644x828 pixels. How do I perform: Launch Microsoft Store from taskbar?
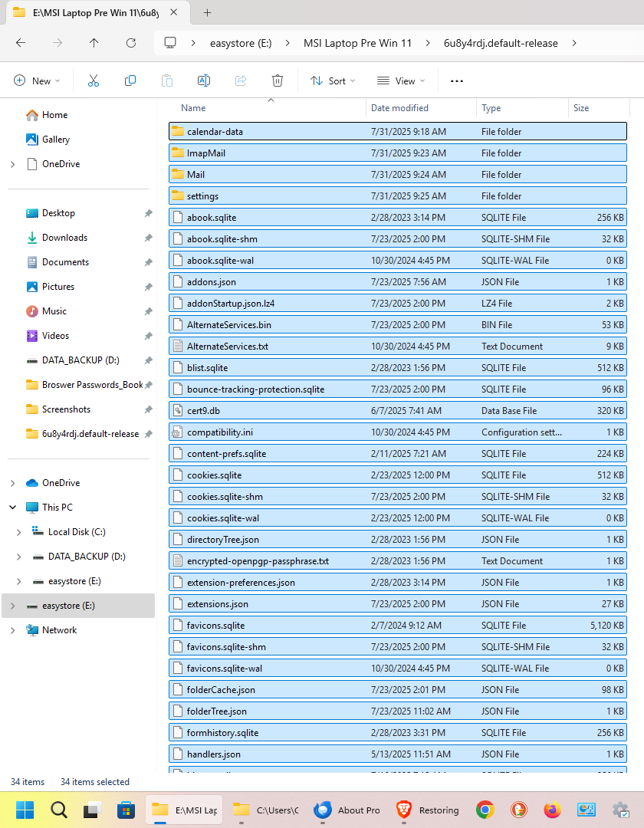[126, 810]
